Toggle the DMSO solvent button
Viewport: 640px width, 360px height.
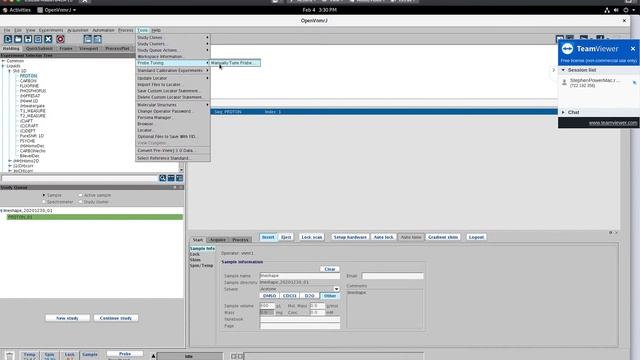(x=269, y=296)
